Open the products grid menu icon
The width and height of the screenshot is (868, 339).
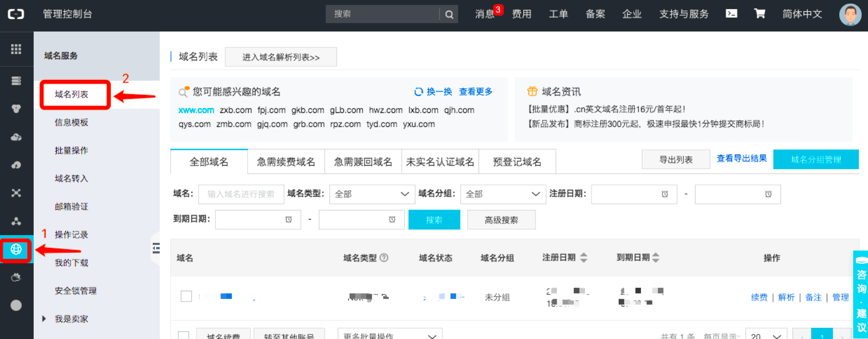pos(16,49)
